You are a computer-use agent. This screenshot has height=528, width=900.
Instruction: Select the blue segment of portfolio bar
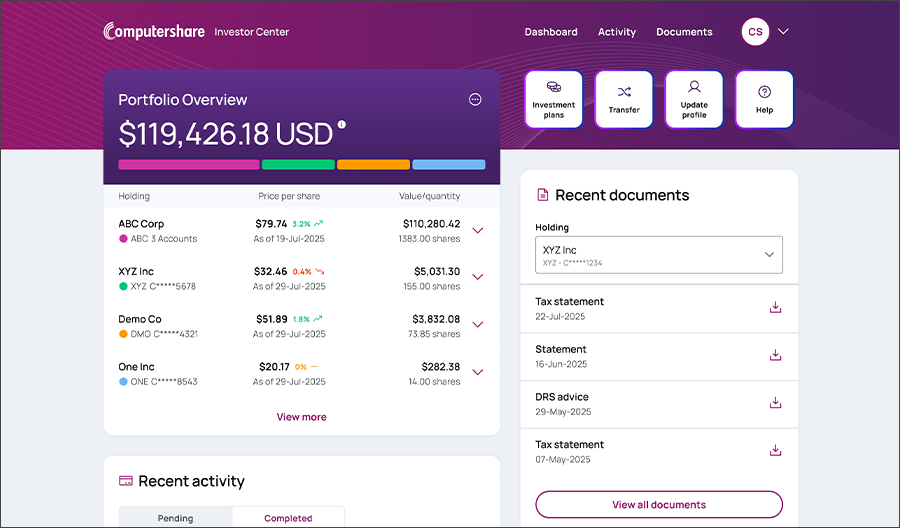tap(449, 165)
